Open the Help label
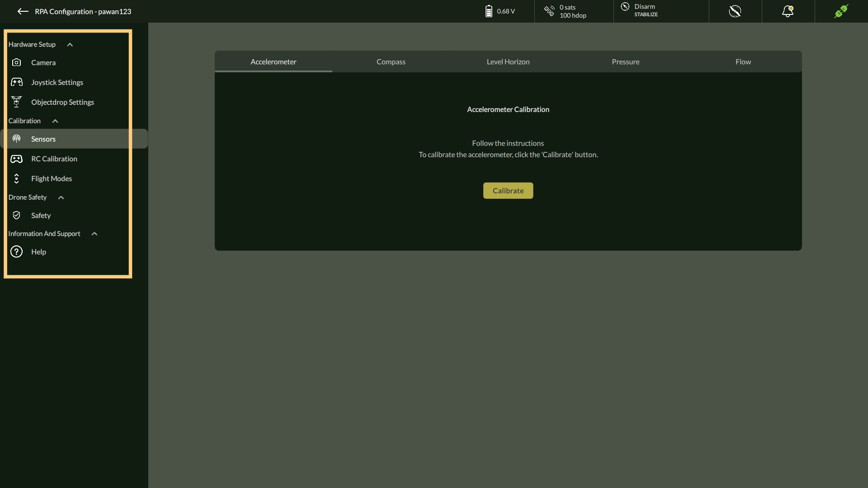868x488 pixels. (39, 252)
